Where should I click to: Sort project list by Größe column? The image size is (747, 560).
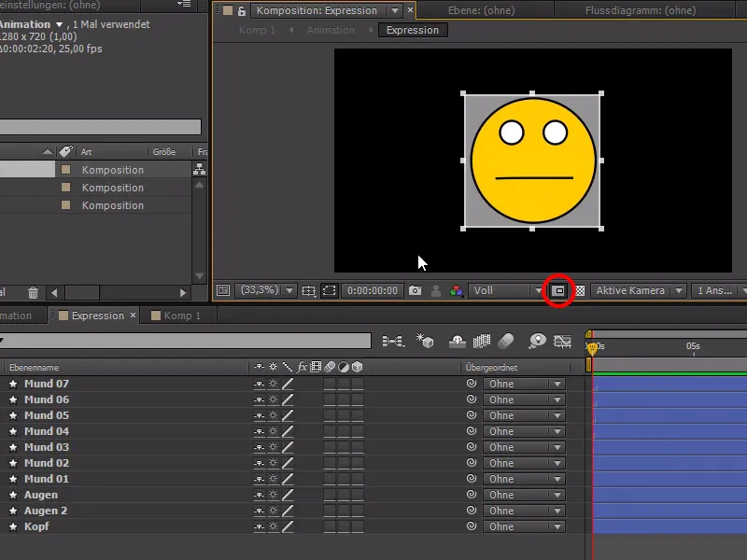[164, 152]
